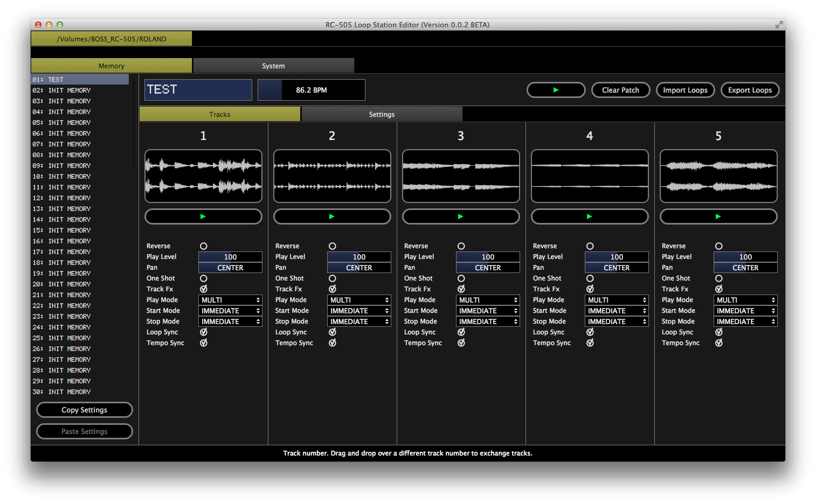Open Start Mode dropdown on track 1
This screenshot has width=816, height=504.
230,311
